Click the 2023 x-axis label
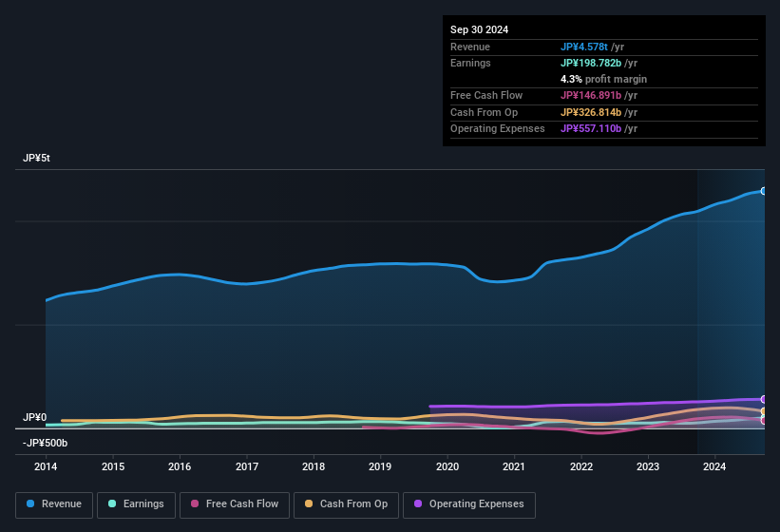Screen dimensions: 780x532 (648, 466)
